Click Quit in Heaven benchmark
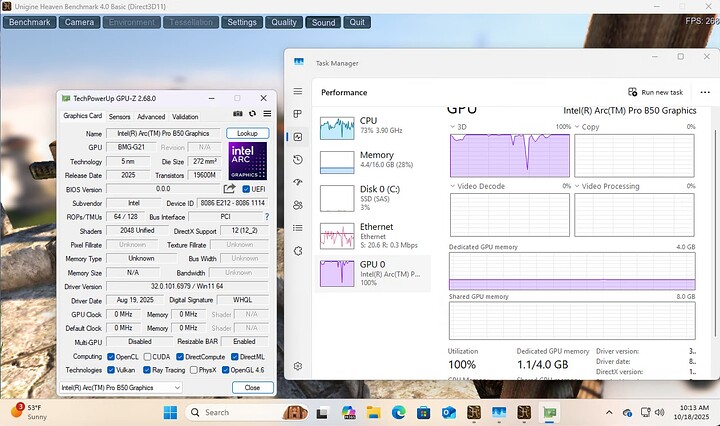Screen dimensions: 720x426 click(357, 22)
